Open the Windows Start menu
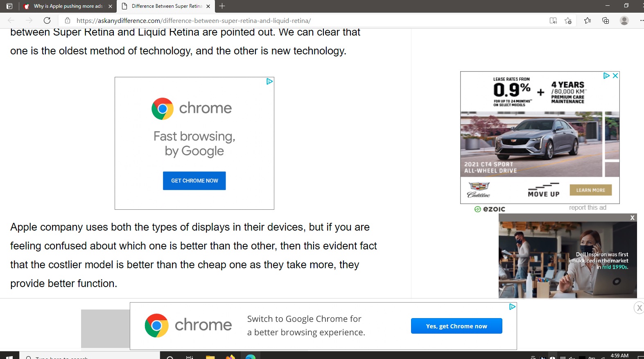Viewport: 644px width, 359px height. (x=9, y=357)
